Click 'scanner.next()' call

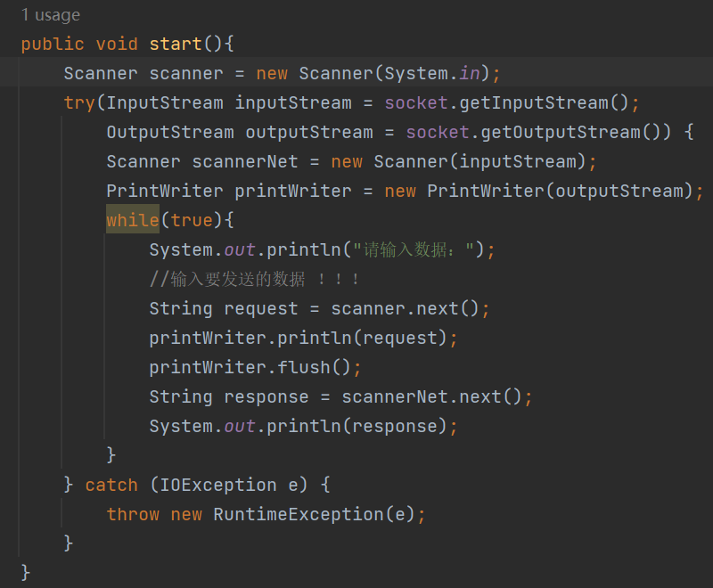(x=405, y=308)
